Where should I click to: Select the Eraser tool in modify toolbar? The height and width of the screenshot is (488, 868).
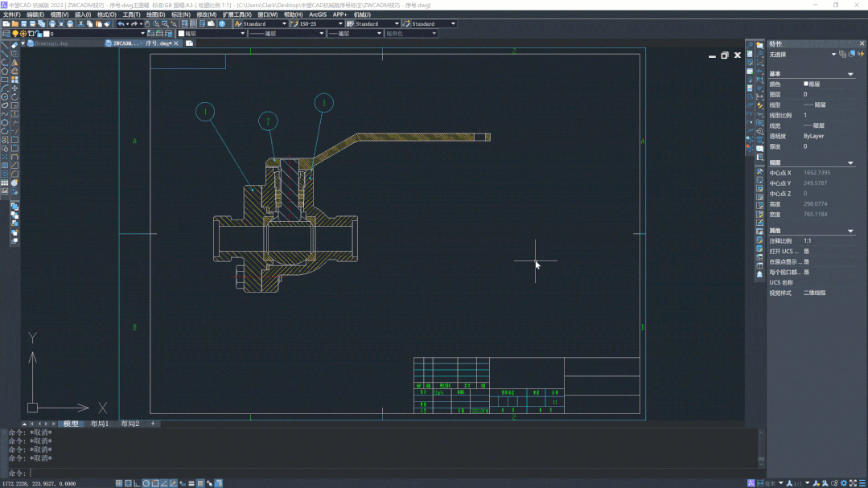click(x=14, y=46)
